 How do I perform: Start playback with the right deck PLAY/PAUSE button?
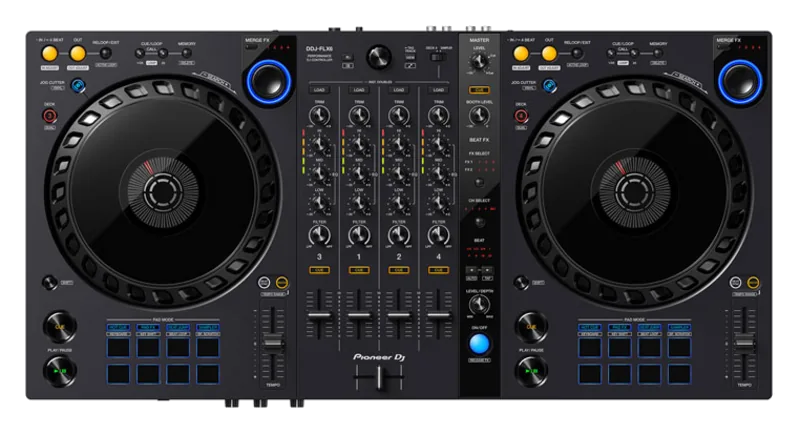pos(531,371)
